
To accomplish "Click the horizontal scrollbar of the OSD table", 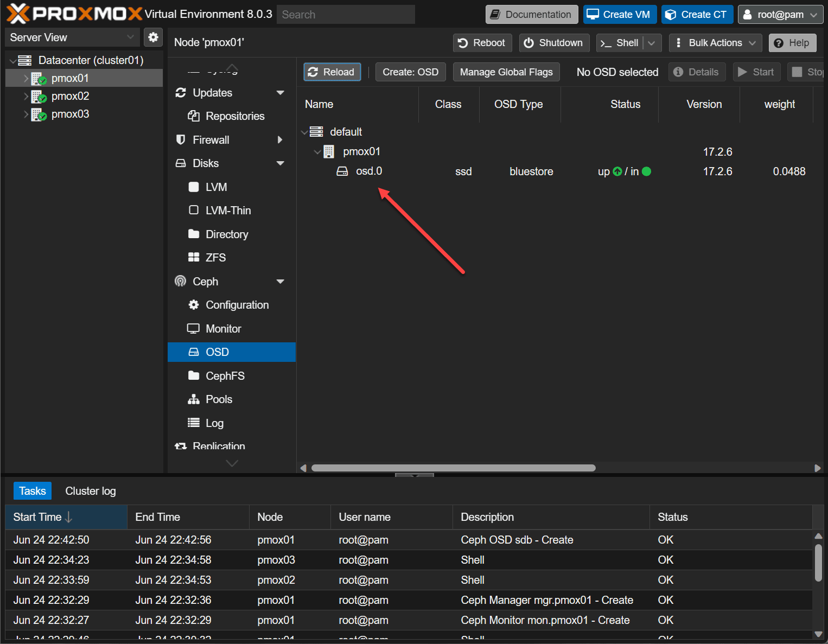I will coord(453,468).
